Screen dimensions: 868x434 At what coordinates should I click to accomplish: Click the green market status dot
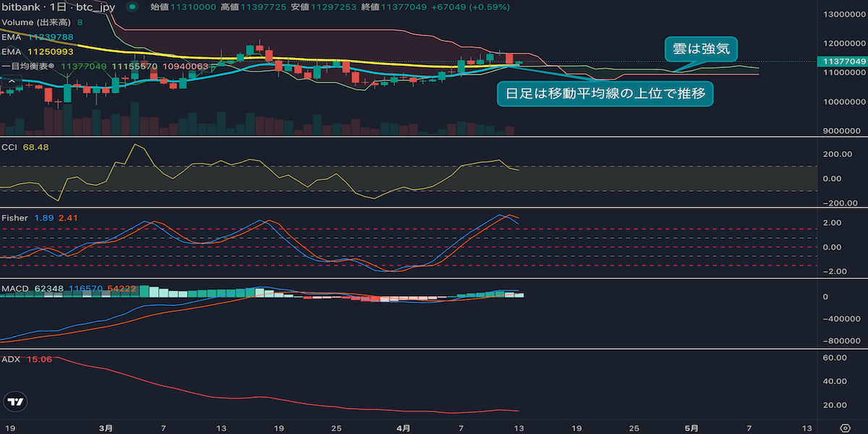132,7
